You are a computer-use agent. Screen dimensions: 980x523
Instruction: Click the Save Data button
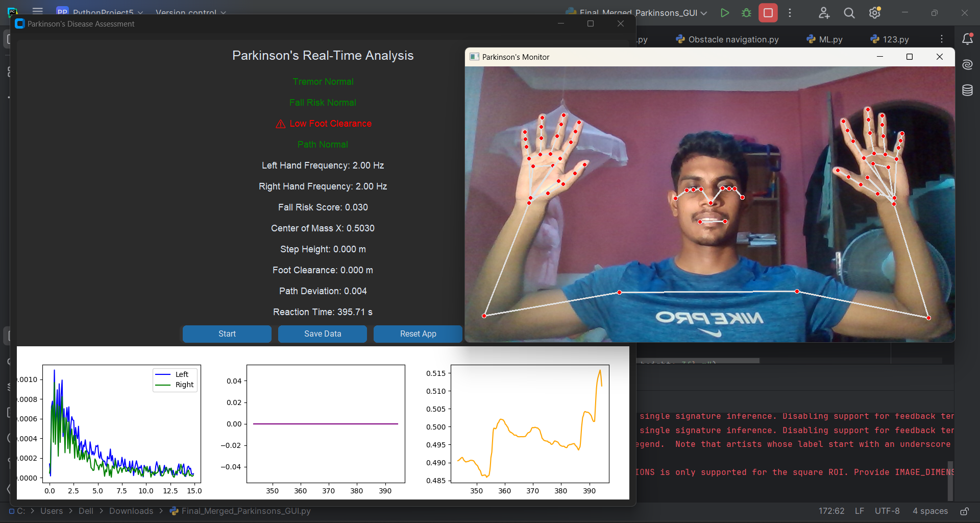point(323,334)
